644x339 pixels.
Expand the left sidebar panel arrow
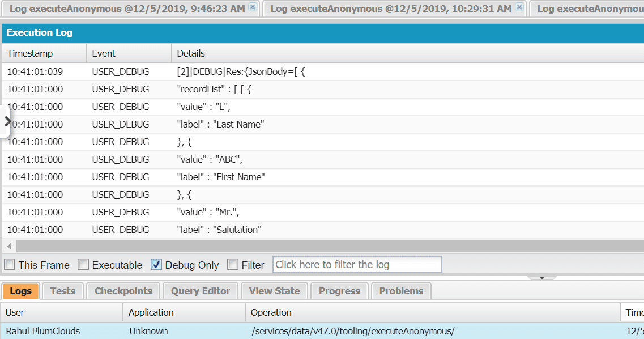(6, 121)
